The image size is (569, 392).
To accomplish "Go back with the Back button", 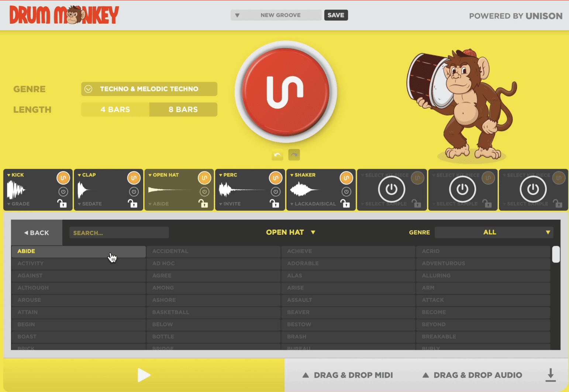I will tap(37, 233).
